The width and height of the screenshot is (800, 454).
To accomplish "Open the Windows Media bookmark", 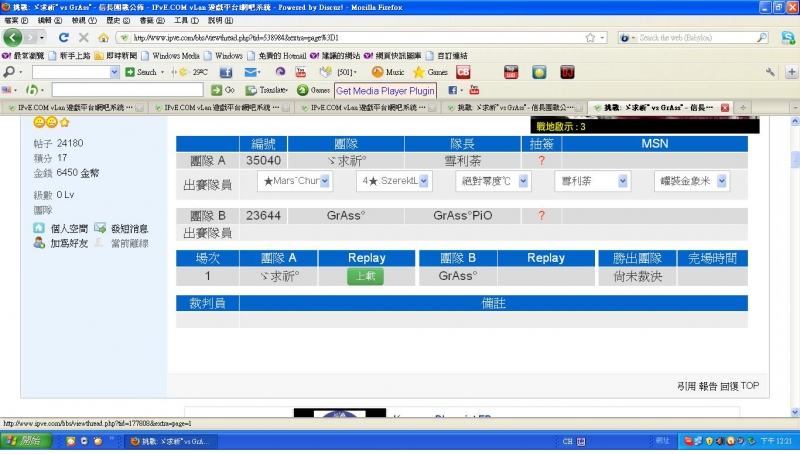I will pyautogui.click(x=171, y=56).
